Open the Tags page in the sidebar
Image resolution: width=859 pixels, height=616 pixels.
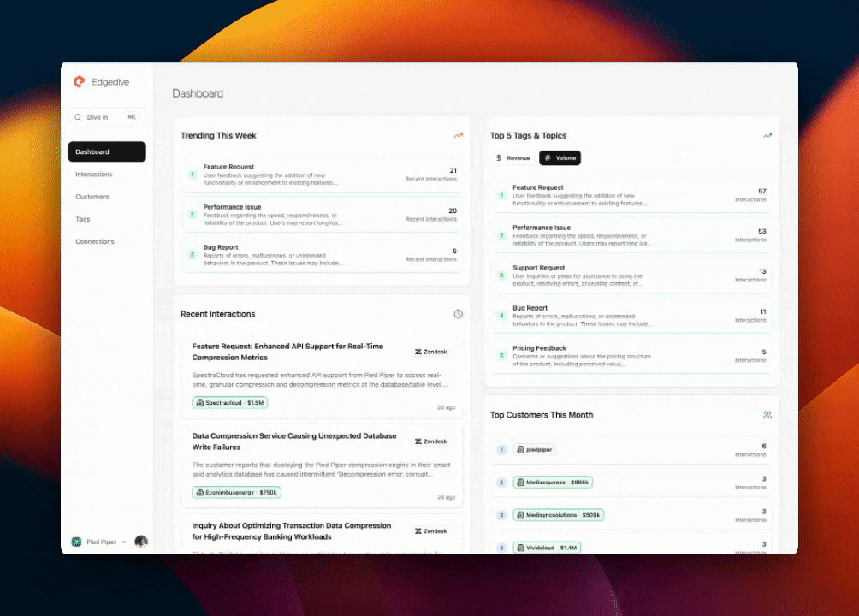[x=82, y=219]
